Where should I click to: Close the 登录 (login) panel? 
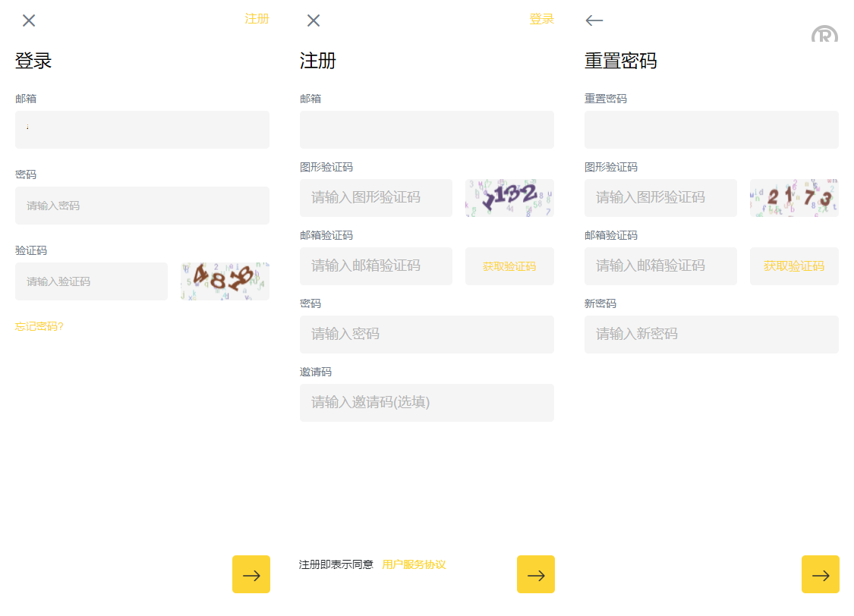coord(29,20)
